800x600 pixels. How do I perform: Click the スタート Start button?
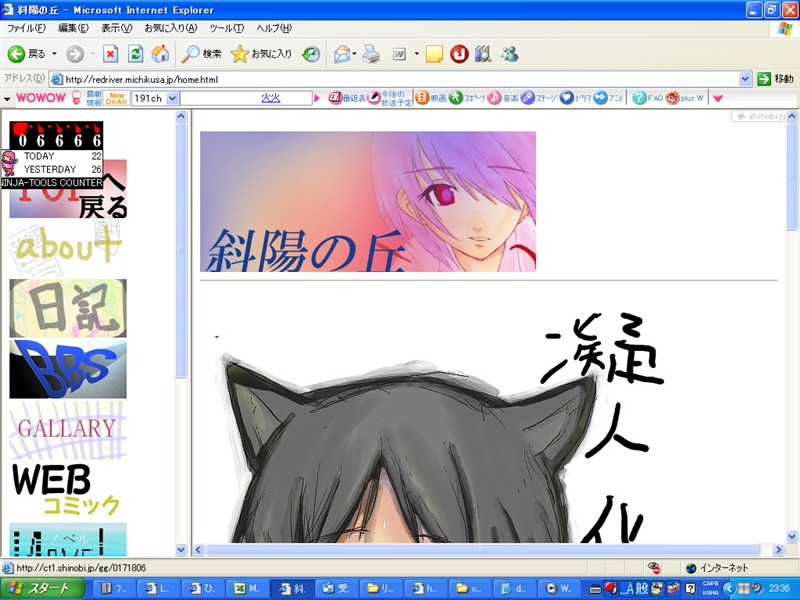(x=42, y=588)
